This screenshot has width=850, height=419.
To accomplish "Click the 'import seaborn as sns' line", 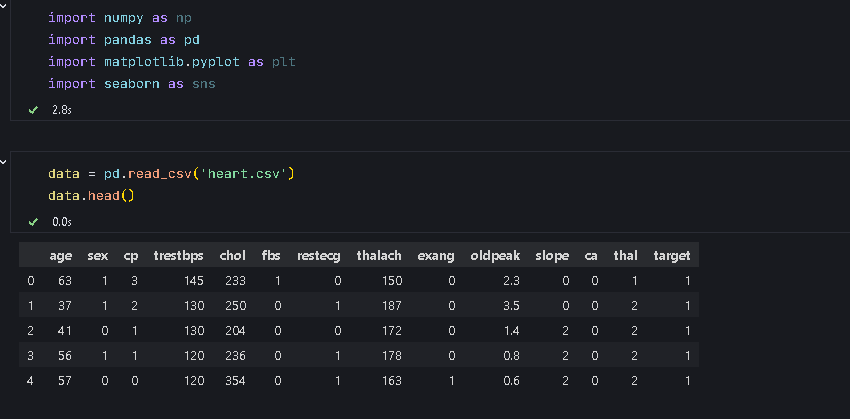I will pos(132,84).
